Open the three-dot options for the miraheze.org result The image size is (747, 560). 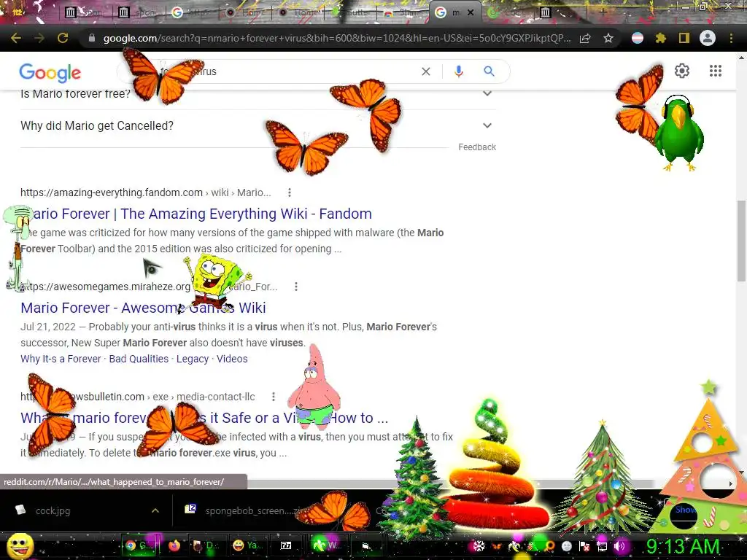click(x=296, y=287)
